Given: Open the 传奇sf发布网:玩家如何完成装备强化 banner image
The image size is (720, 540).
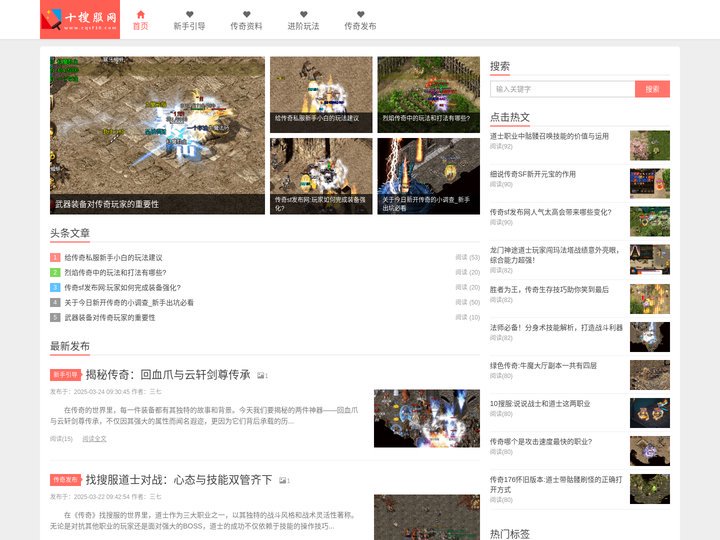Looking at the screenshot, I should (x=321, y=176).
